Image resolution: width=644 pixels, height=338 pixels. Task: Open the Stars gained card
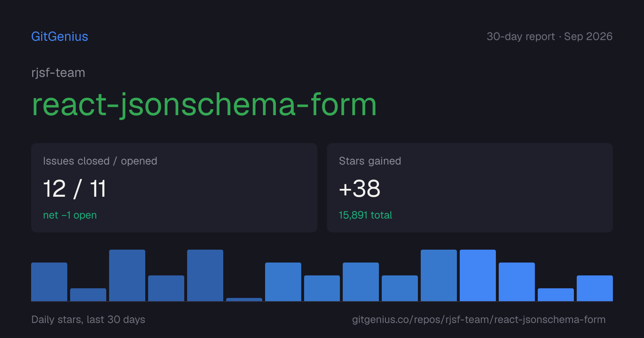tap(470, 188)
